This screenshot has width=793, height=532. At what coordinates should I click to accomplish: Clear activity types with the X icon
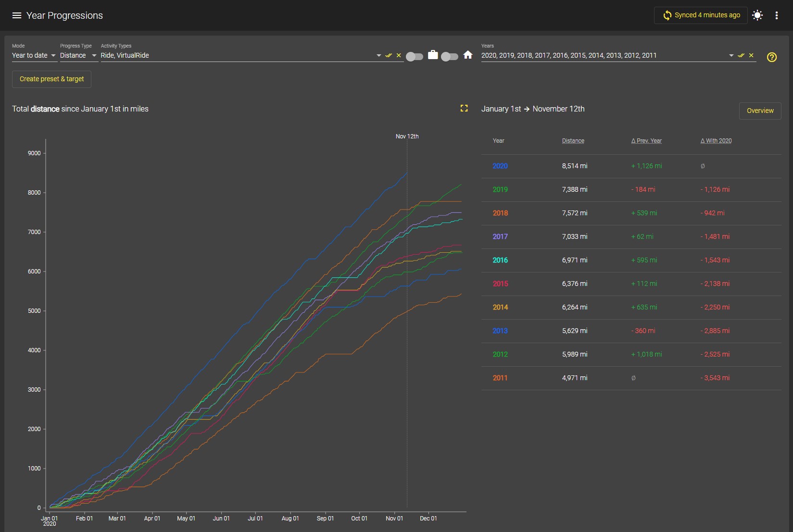point(399,55)
